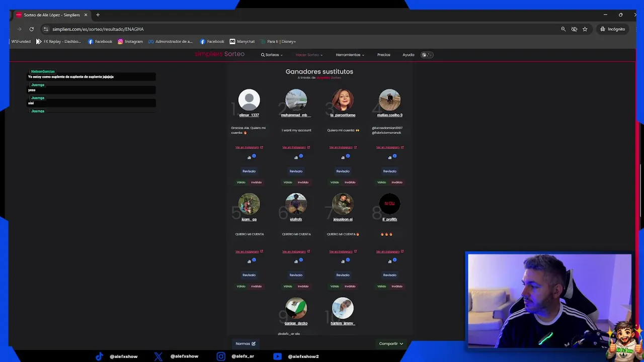Image resolution: width=644 pixels, height=362 pixels.
Task: Open the WSFunded bookmark
Action: click(x=21, y=41)
